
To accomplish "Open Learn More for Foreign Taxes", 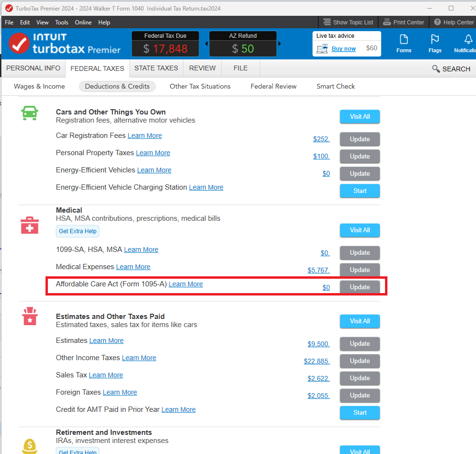I will coord(120,392).
